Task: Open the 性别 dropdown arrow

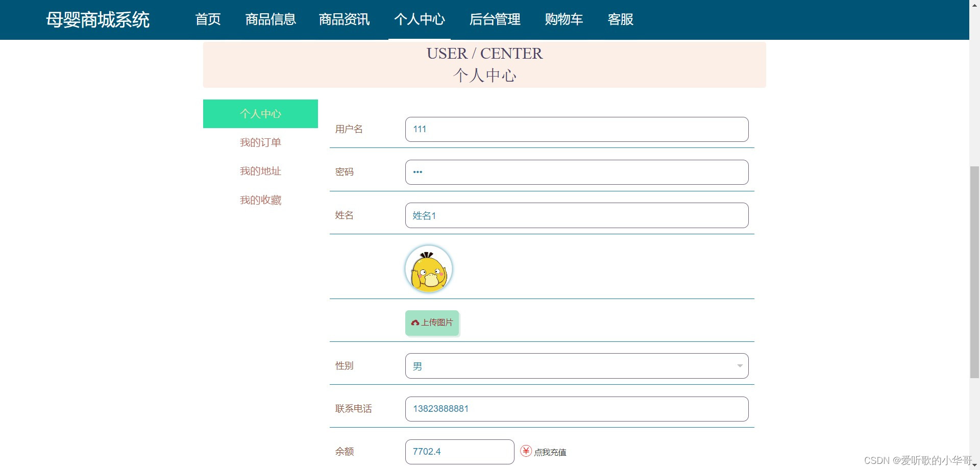Action: coord(740,366)
